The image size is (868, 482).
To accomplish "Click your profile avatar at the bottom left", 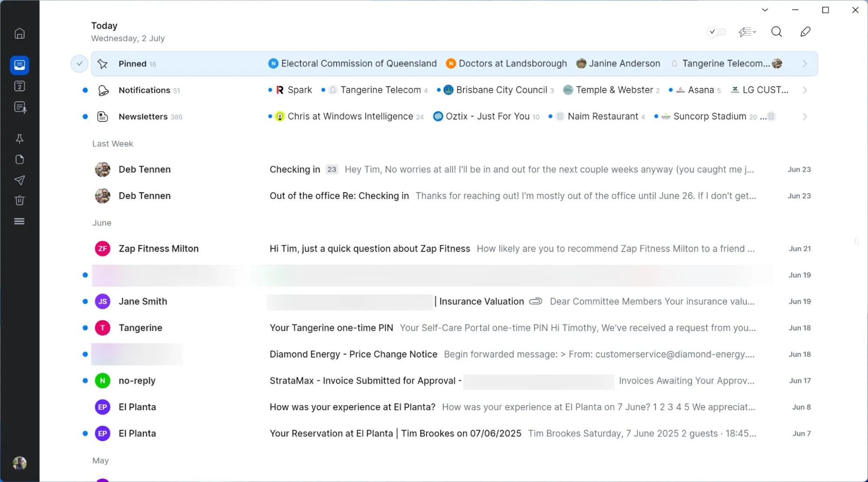I will (20, 463).
